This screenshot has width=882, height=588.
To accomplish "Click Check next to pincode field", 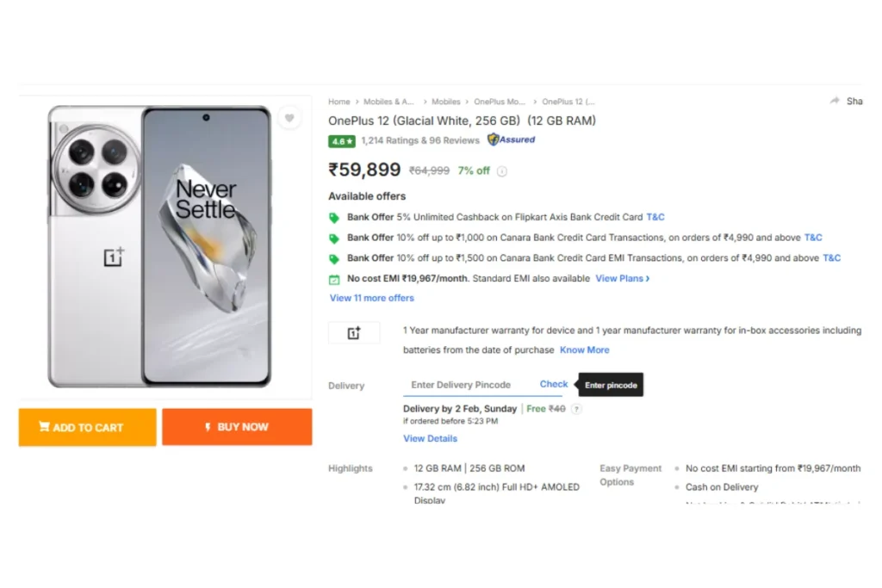I will point(554,384).
